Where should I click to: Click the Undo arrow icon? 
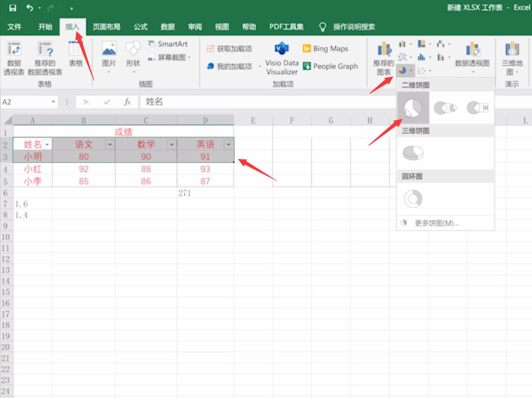(x=30, y=8)
